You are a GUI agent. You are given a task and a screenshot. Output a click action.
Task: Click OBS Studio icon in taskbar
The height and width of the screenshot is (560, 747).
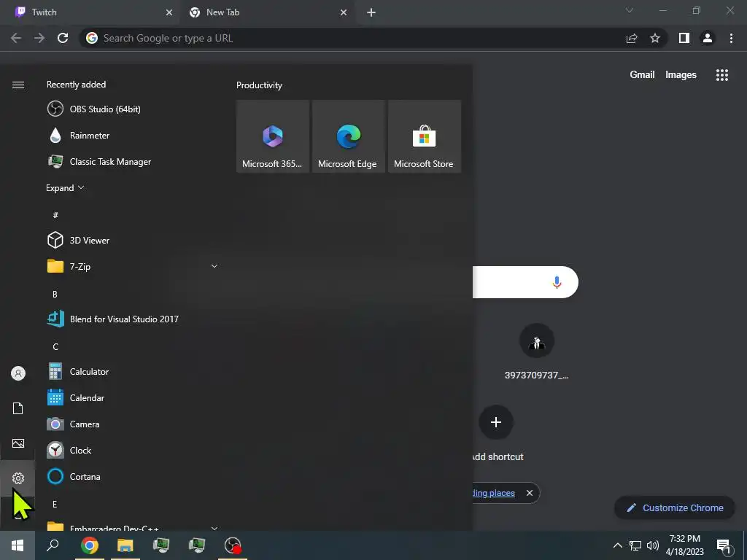(233, 545)
